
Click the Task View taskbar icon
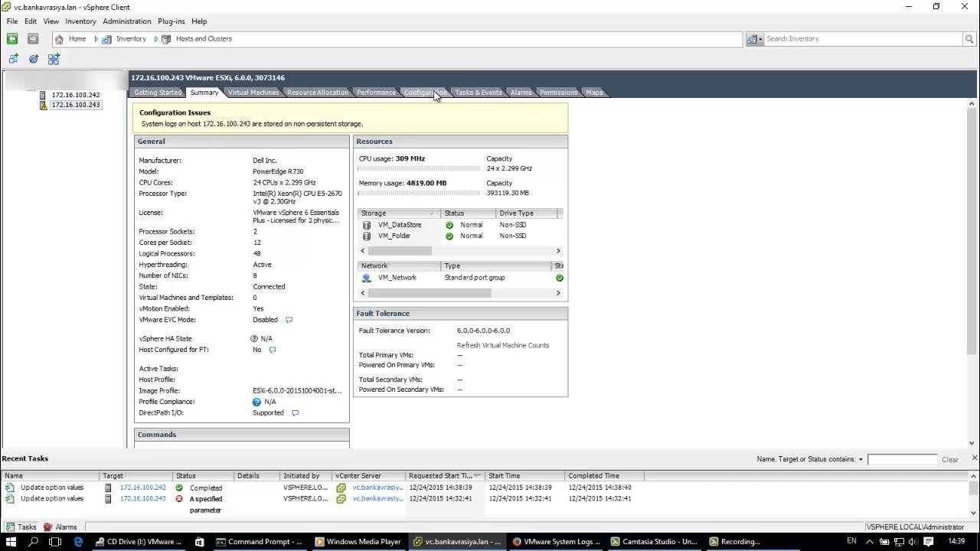click(55, 542)
